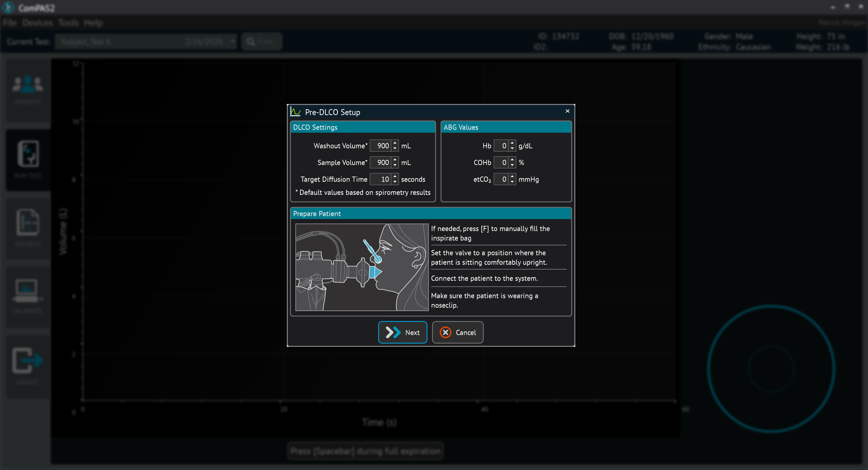The image size is (868, 470).
Task: Focus the etCO2 mmHg input field
Action: click(x=501, y=179)
